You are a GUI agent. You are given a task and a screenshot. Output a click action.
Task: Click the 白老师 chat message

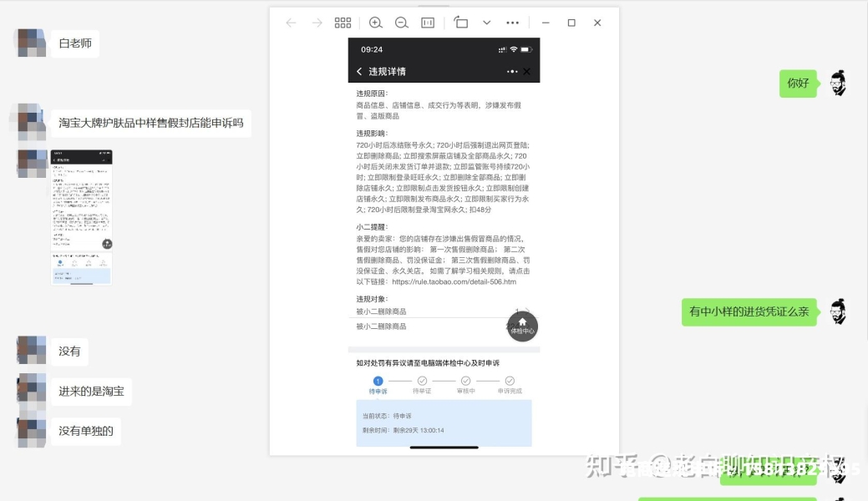tap(75, 43)
